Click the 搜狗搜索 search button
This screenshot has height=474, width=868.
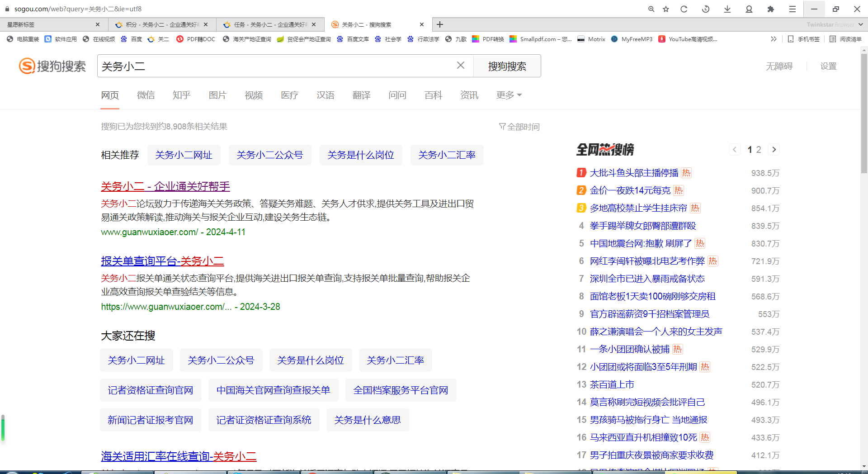[507, 66]
